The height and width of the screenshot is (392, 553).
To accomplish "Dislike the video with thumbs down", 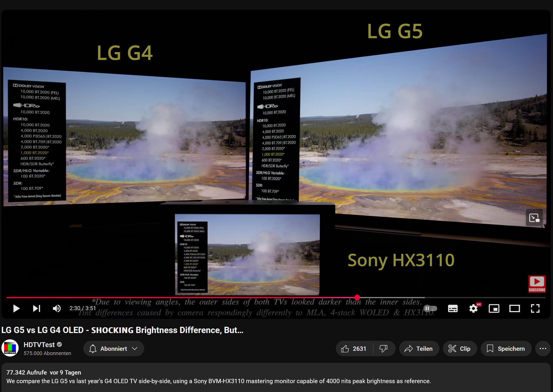I will click(384, 349).
